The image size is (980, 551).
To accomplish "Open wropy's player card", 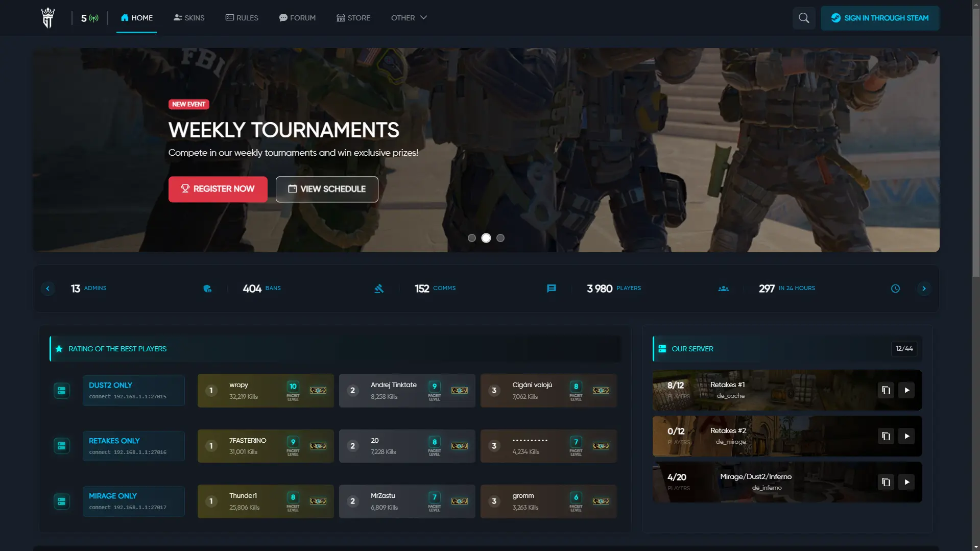I will click(266, 391).
